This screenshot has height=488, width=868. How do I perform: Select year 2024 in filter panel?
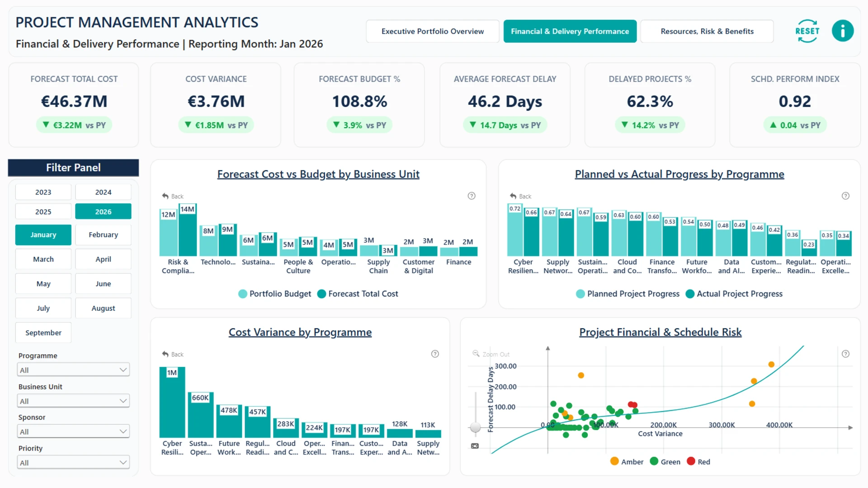pyautogui.click(x=103, y=192)
